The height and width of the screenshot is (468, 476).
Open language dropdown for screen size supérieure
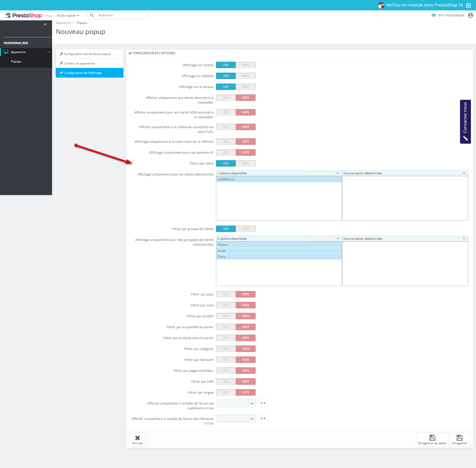click(263, 403)
